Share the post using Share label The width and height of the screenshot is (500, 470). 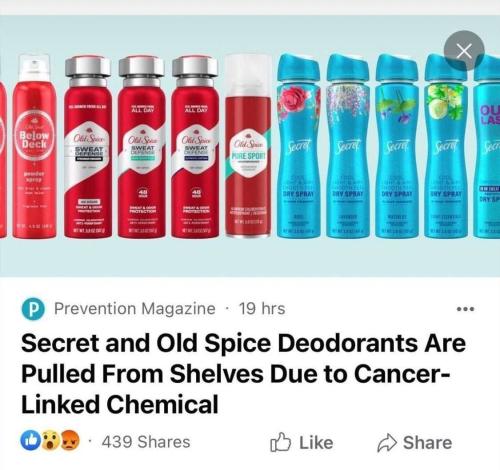coord(428,442)
